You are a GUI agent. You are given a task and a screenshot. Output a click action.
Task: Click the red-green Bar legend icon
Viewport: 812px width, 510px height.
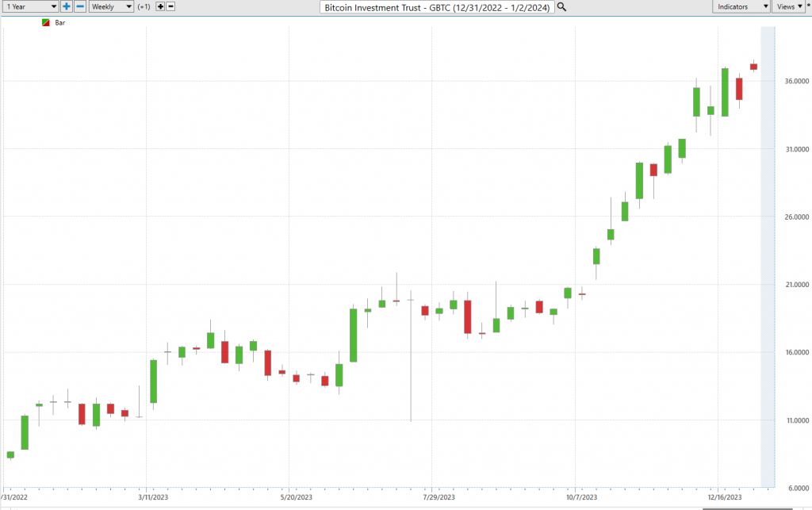[45, 23]
